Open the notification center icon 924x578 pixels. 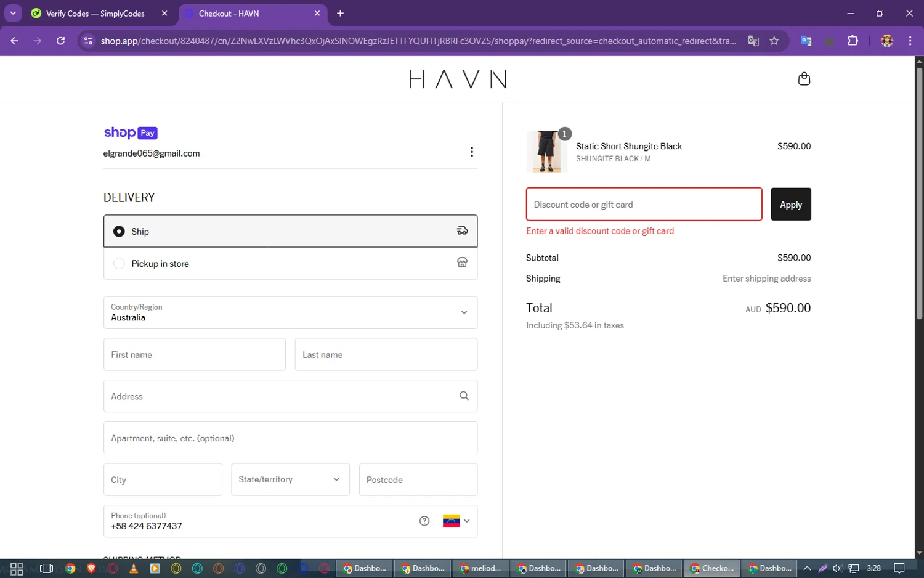[x=899, y=568]
